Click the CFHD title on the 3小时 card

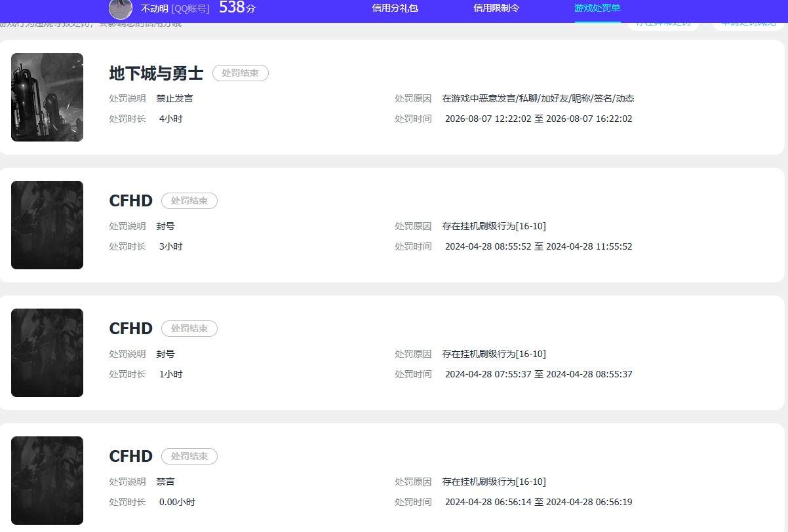coord(131,201)
